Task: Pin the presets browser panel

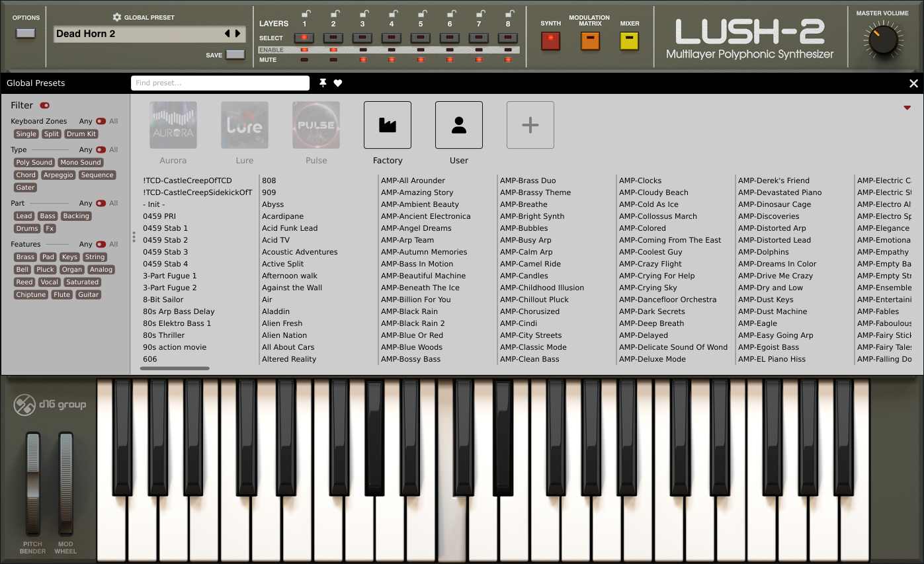Action: 323,83
